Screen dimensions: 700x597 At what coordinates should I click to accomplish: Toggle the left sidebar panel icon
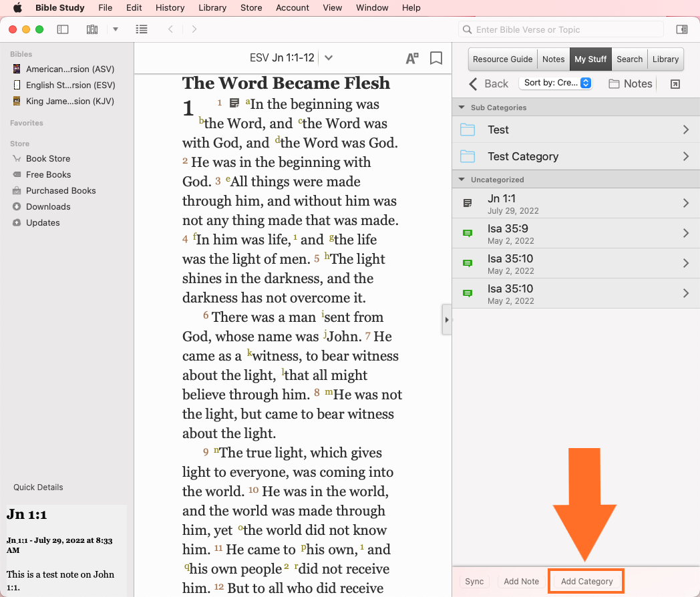coord(63,29)
